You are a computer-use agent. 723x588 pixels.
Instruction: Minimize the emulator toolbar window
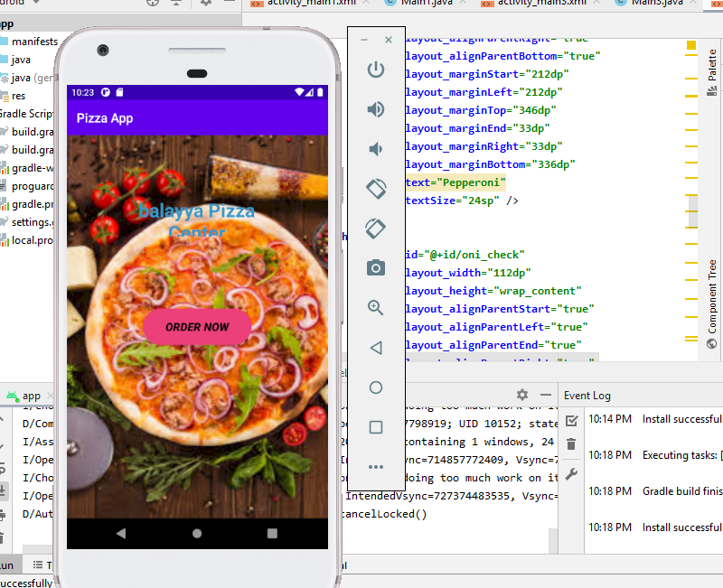click(364, 40)
